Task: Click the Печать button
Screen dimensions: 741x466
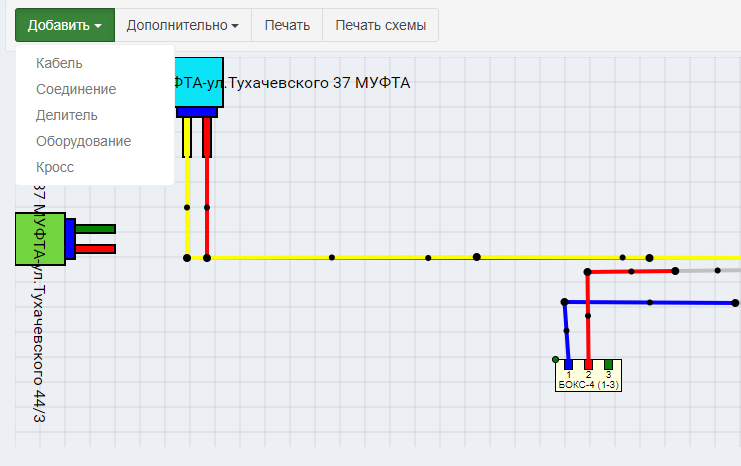Action: pos(287,25)
